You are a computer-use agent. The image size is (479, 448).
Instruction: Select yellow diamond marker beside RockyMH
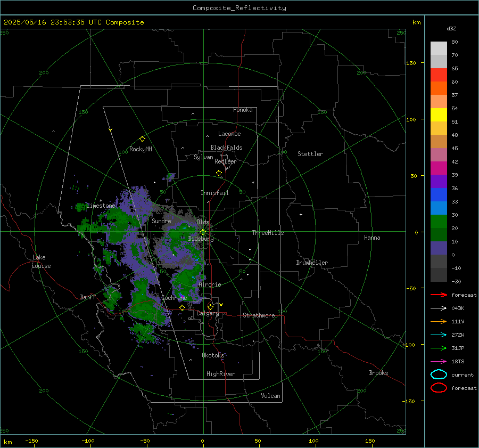click(142, 139)
